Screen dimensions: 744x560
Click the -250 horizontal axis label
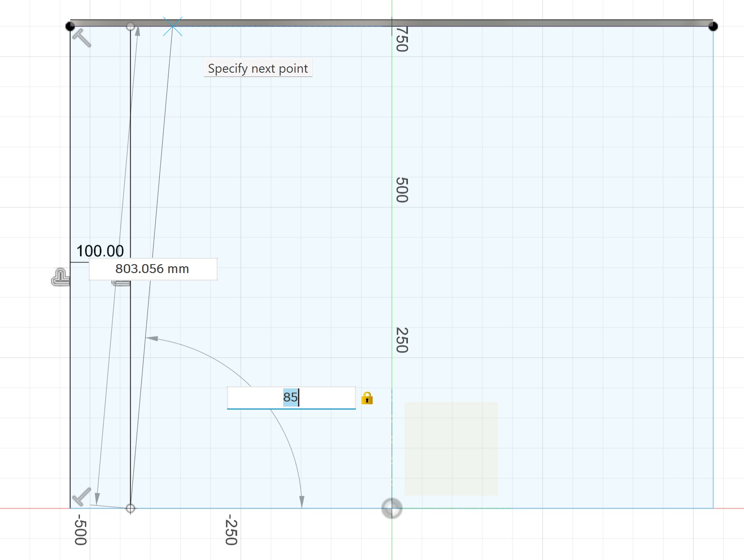231,530
